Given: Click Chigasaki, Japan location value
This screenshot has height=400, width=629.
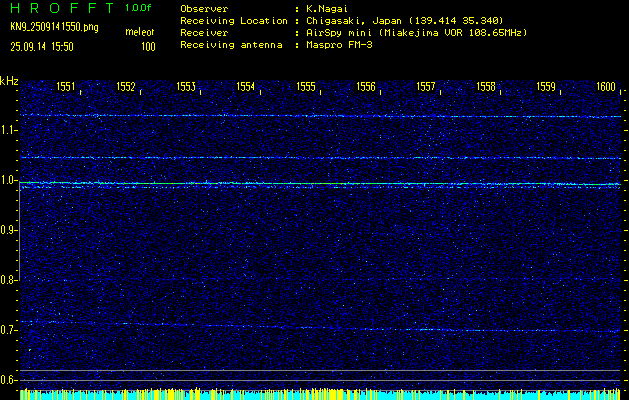Looking at the screenshot, I should (x=404, y=20).
